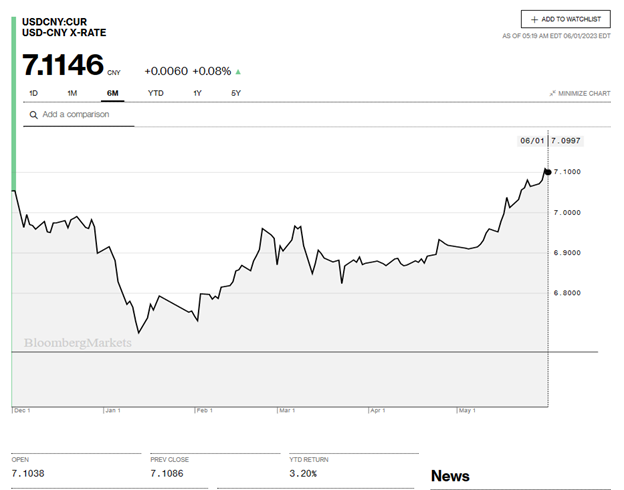Viewport: 624px width, 490px height.
Task: Click the black endpoint dot on the chart line
Action: tap(547, 172)
